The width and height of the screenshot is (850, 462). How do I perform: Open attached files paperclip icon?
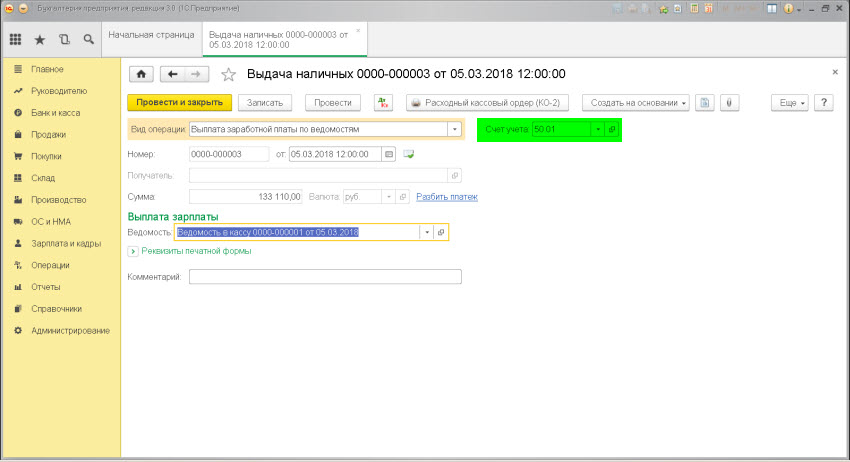click(x=730, y=102)
